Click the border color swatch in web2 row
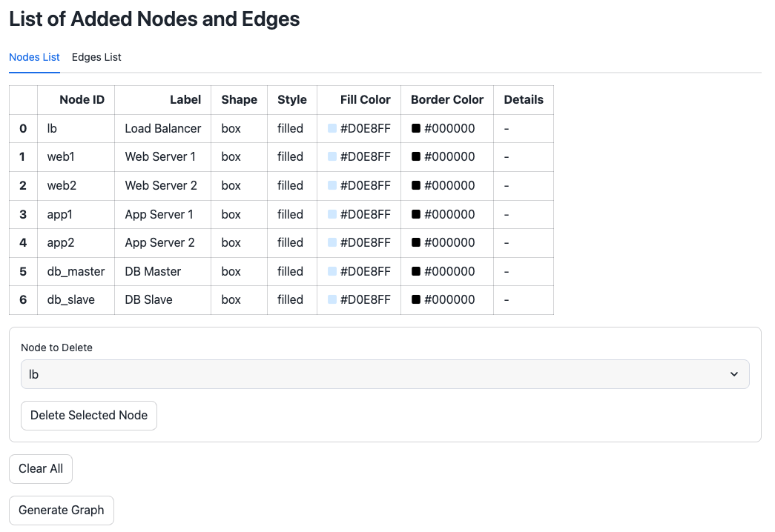Viewport: 775px width, 532px height. tap(416, 186)
